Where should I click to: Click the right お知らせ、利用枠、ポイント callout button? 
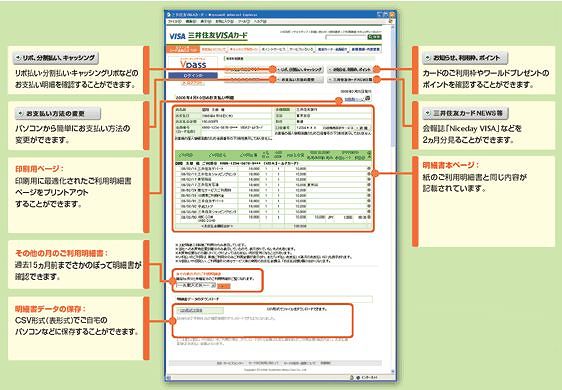click(x=466, y=58)
